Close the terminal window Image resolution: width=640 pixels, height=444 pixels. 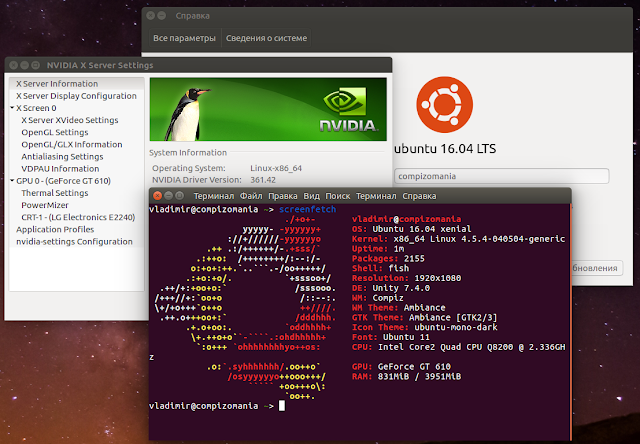(157, 196)
